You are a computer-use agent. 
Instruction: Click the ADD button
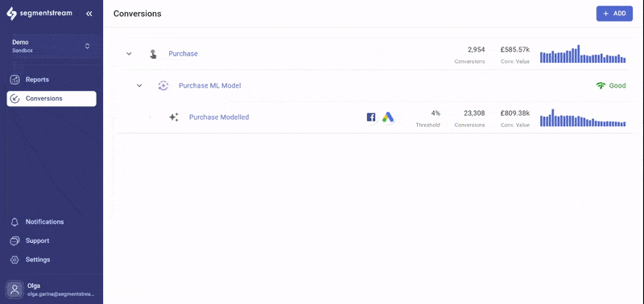614,14
